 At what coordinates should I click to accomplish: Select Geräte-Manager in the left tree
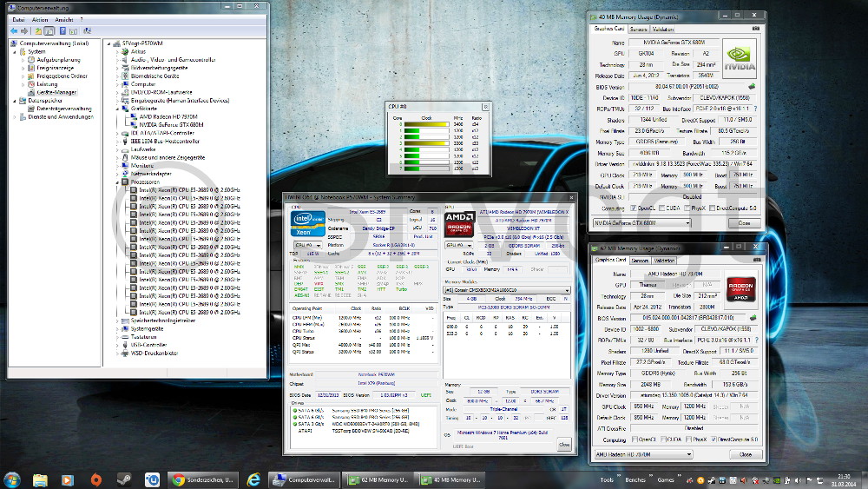coord(56,92)
